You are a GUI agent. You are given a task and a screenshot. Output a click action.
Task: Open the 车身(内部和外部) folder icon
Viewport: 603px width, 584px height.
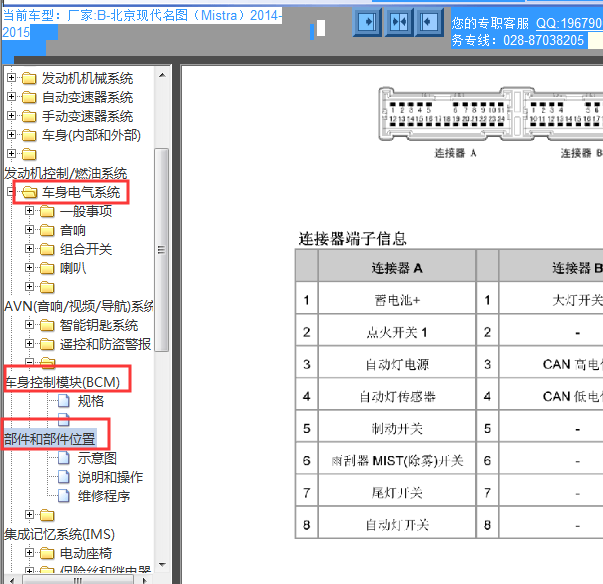point(29,135)
